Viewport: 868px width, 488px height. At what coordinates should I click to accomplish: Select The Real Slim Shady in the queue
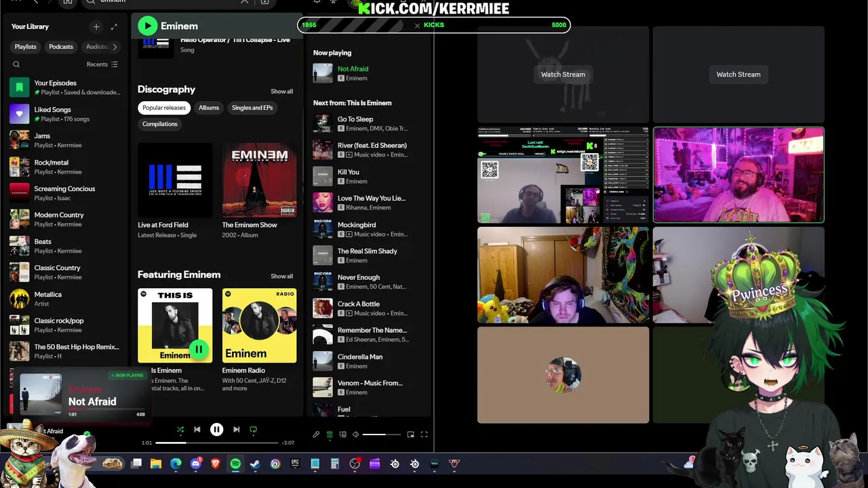pyautogui.click(x=369, y=256)
